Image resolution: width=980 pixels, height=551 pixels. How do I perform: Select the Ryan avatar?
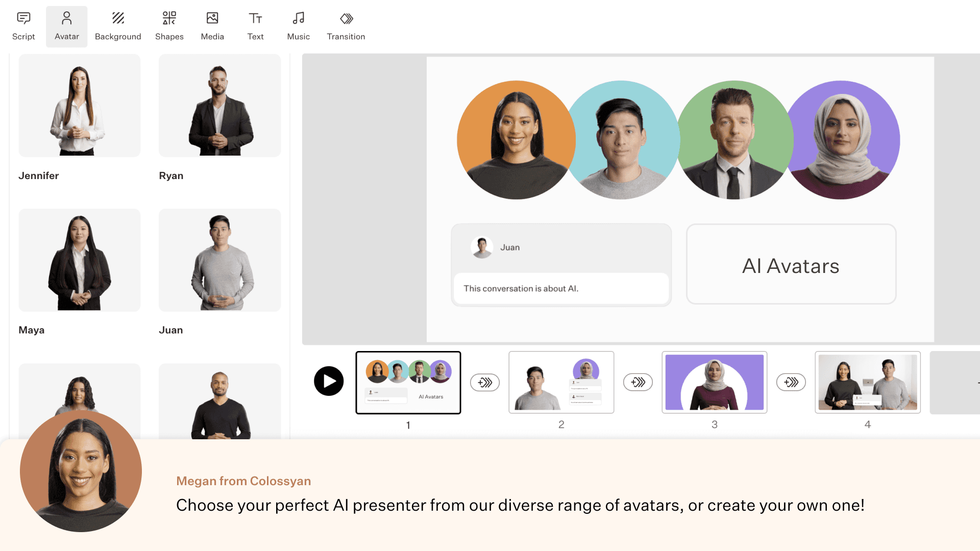[219, 106]
